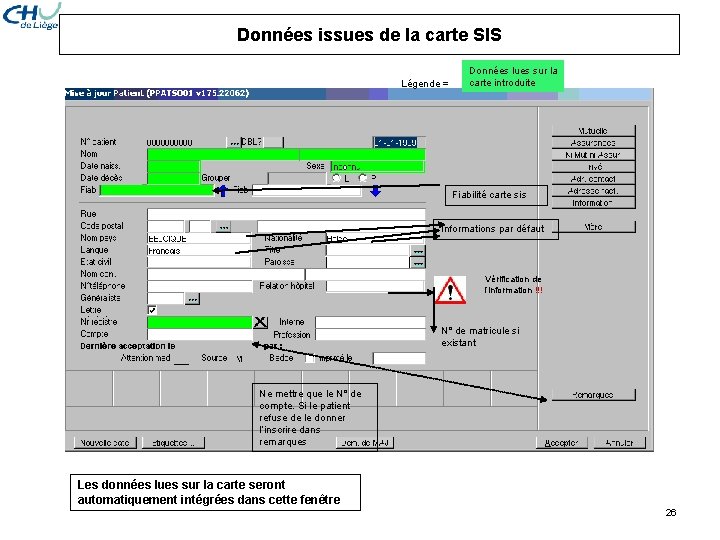Focus the Interne field
This screenshot has height=540, width=720.
pos(371,322)
